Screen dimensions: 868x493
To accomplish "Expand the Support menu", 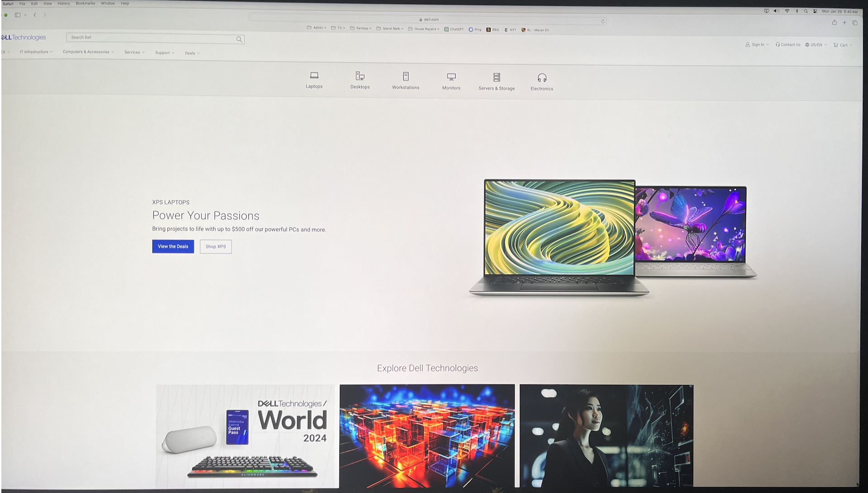I will tap(164, 53).
